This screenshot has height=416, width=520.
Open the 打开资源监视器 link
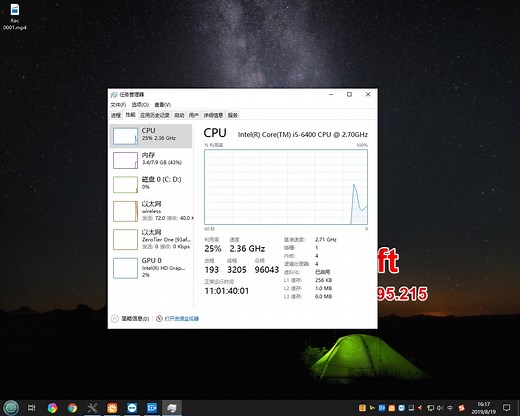pos(182,319)
